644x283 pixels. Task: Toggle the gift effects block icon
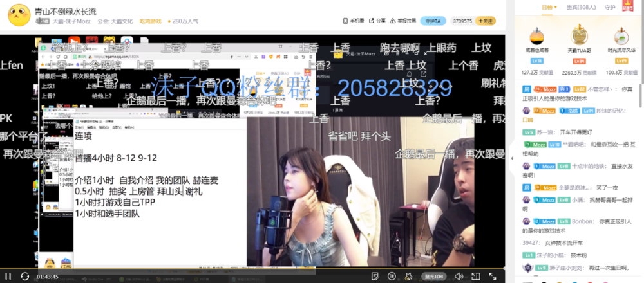pos(409,277)
